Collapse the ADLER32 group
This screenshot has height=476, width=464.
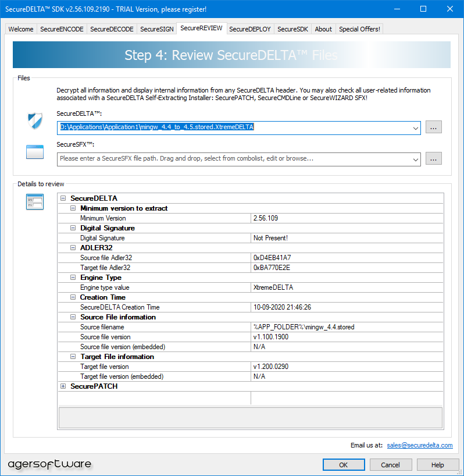73,248
